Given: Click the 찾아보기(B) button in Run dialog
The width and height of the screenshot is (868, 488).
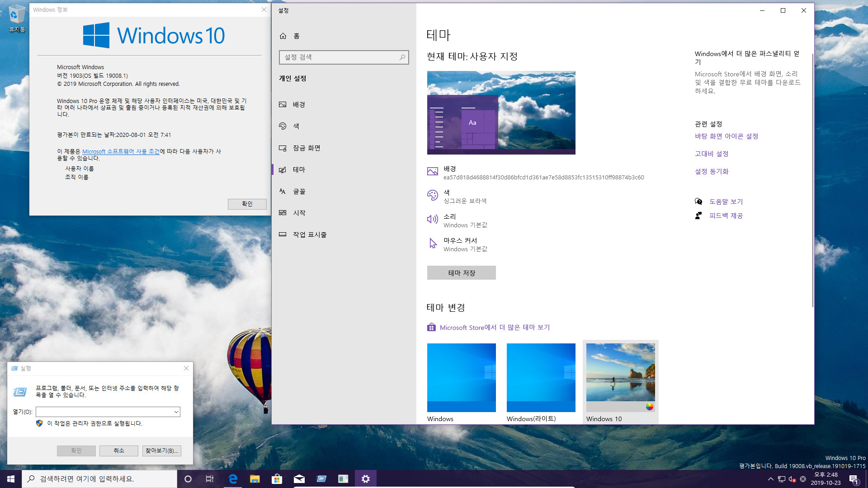Looking at the screenshot, I should click(161, 450).
